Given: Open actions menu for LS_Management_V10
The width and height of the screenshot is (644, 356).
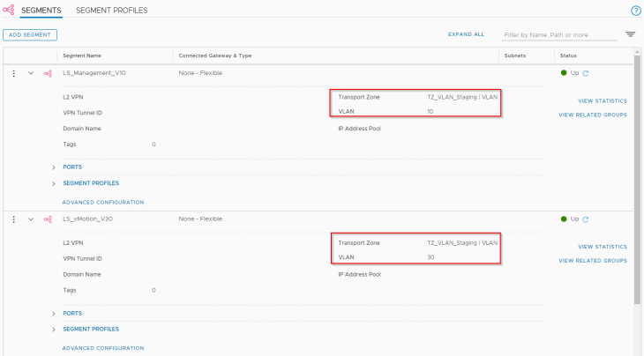Looking at the screenshot, I should (13, 73).
